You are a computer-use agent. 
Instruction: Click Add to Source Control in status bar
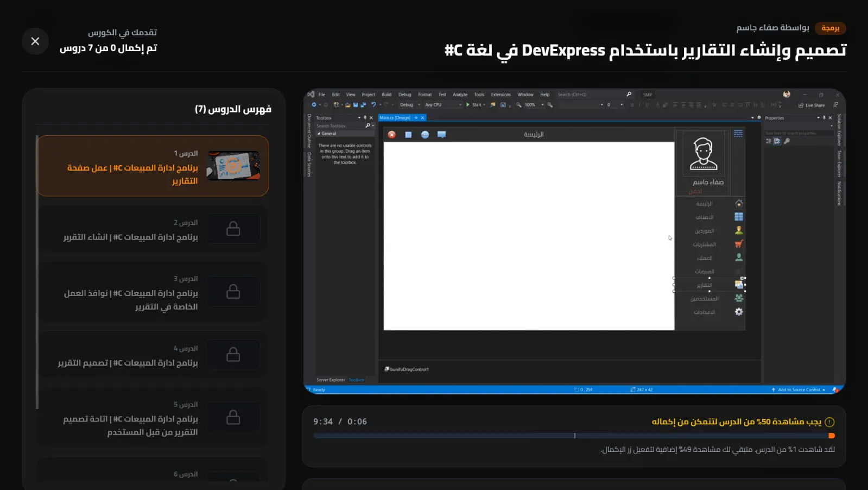(x=799, y=390)
